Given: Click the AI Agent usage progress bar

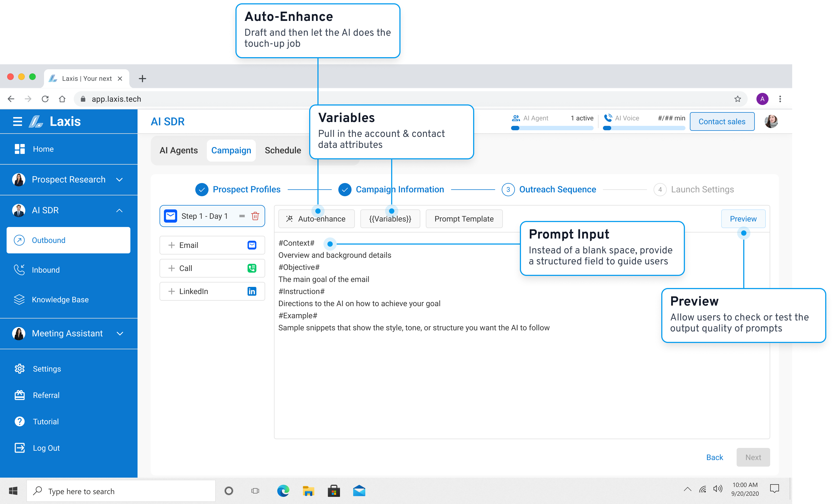Looking at the screenshot, I should click(x=552, y=128).
